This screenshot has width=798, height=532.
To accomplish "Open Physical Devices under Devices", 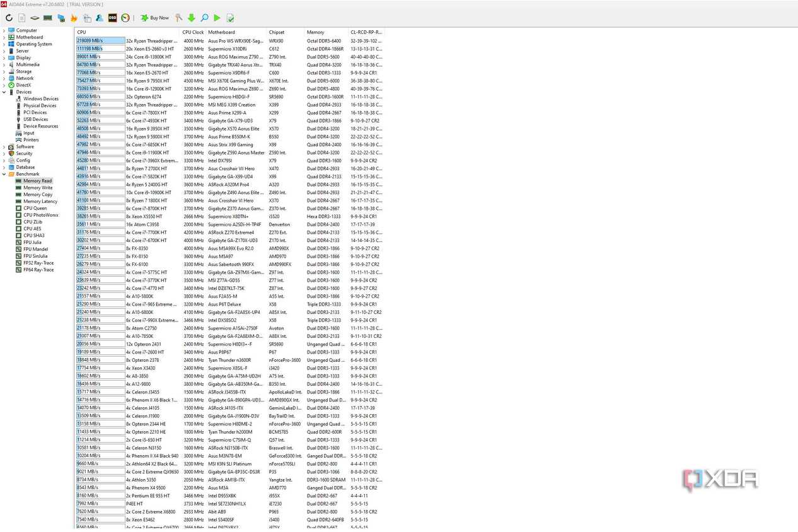I will [x=40, y=106].
